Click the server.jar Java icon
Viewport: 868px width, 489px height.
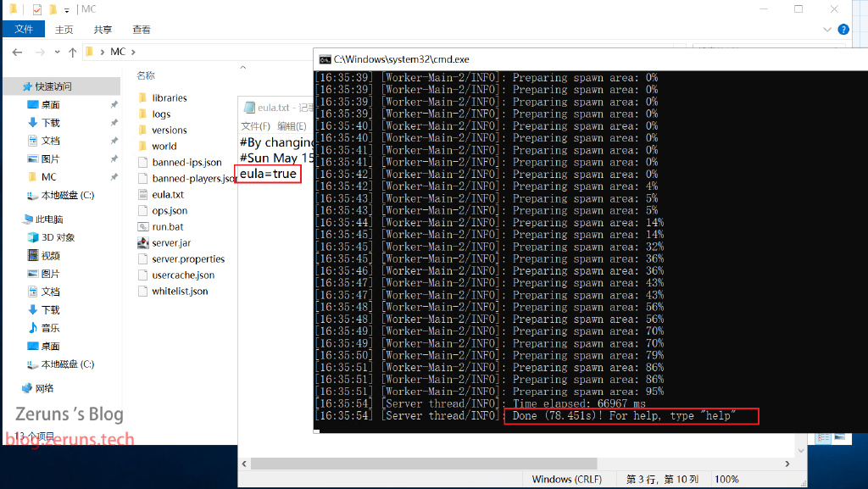pyautogui.click(x=142, y=243)
